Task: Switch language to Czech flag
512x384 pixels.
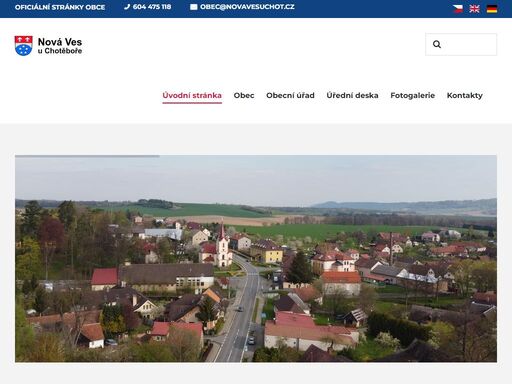Action: 458,9
